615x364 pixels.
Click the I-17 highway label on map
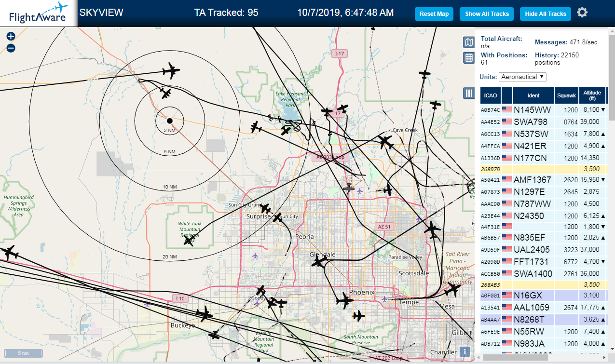click(340, 54)
